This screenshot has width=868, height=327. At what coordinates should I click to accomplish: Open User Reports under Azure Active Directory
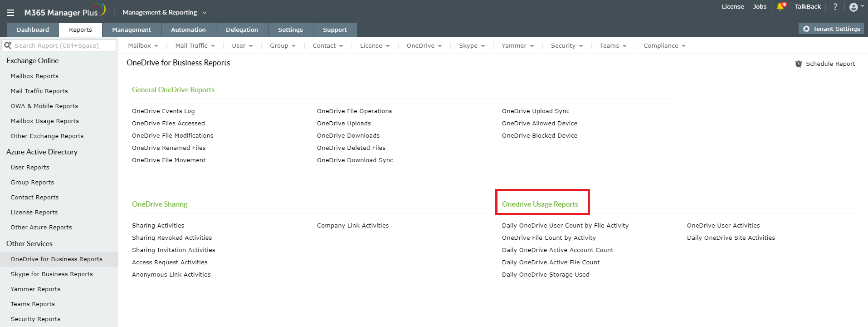click(x=30, y=168)
